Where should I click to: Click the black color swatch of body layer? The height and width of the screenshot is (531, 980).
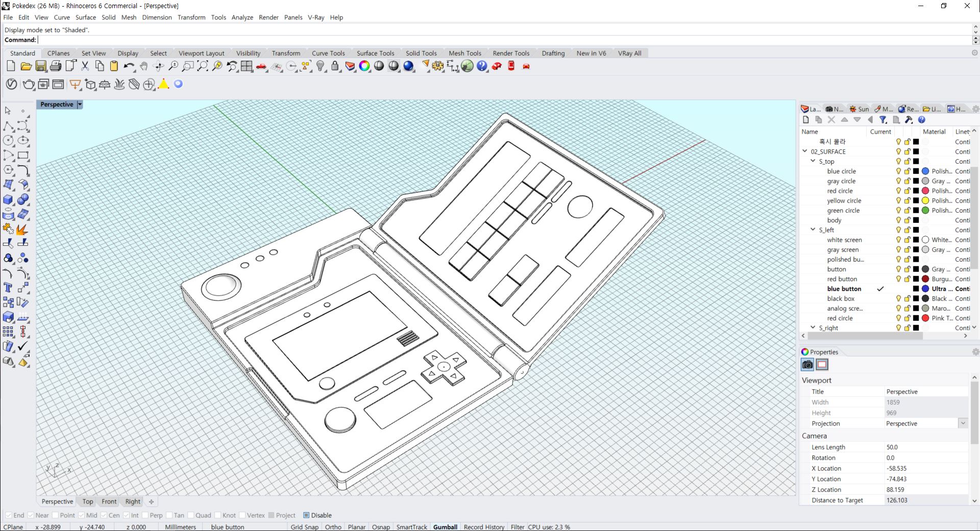[x=916, y=220]
